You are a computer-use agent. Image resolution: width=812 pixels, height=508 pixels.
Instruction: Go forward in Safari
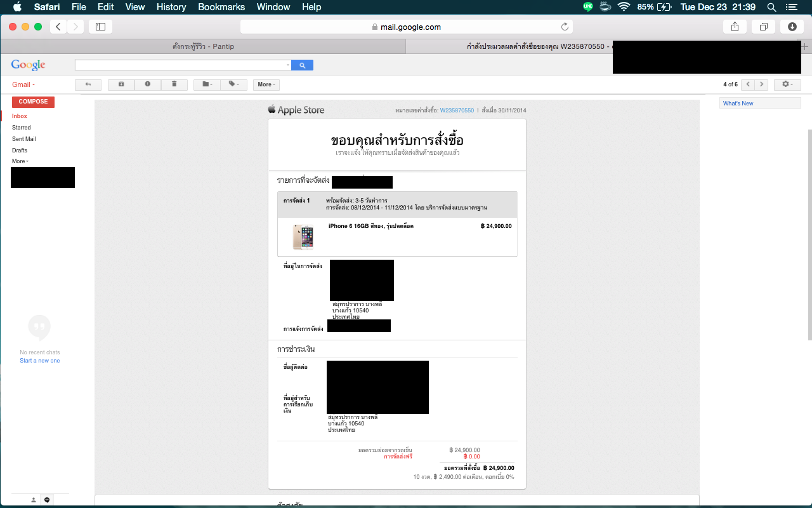pyautogui.click(x=75, y=27)
